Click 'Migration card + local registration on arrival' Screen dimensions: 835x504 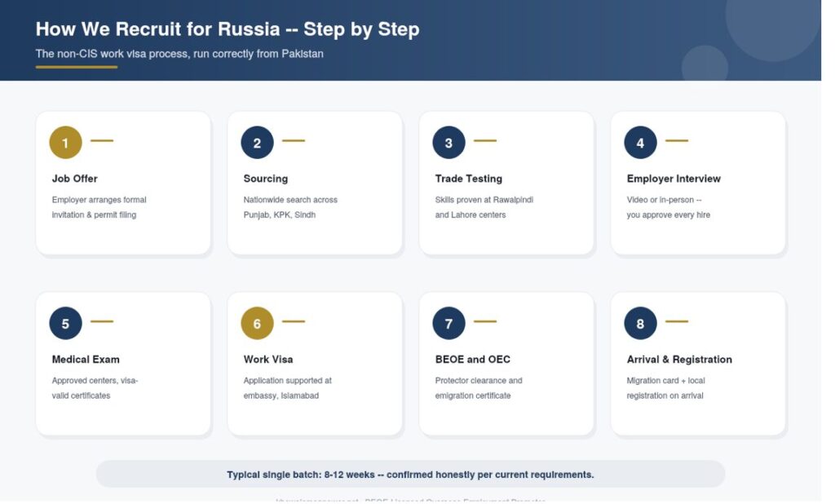[x=665, y=388]
